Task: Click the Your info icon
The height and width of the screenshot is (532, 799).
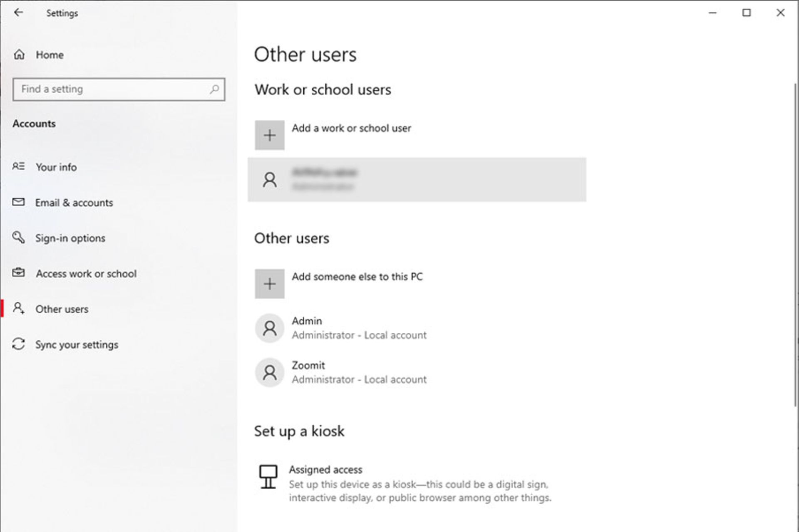Action: pos(18,166)
